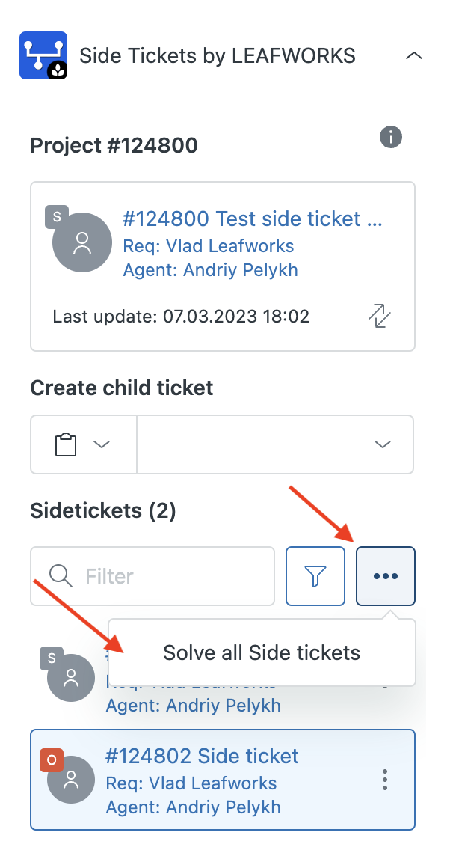Expand the clipboard type dropdown chevron
Screen dimensions: 456x868
(x=101, y=444)
